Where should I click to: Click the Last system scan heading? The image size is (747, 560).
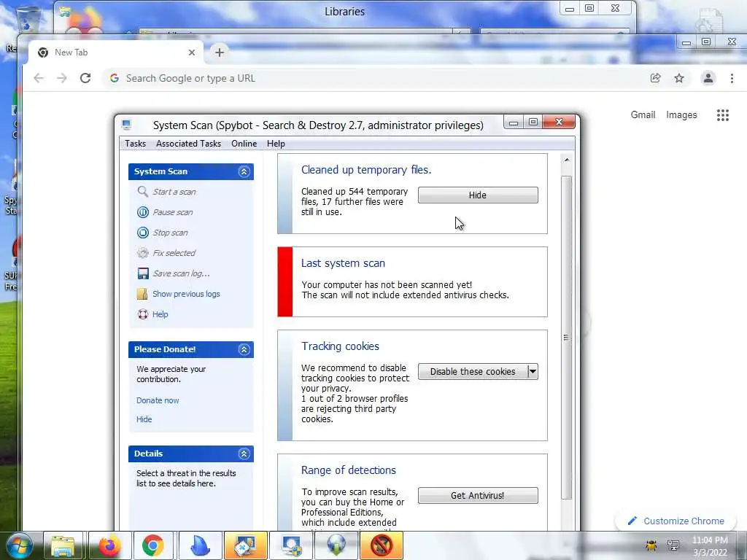coord(343,262)
